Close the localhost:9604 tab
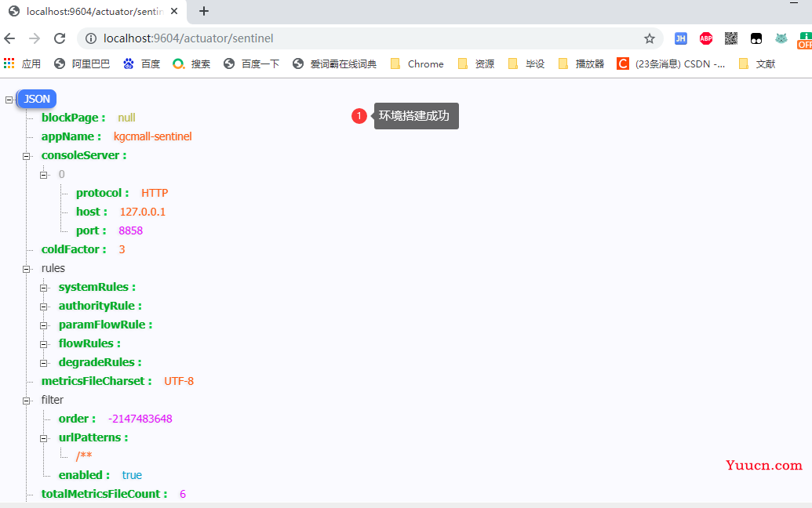This screenshot has width=812, height=508. [174, 11]
